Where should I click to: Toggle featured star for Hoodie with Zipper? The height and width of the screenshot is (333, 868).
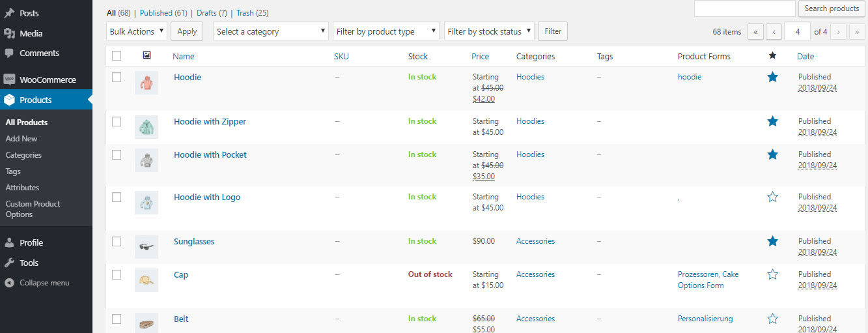(x=772, y=121)
